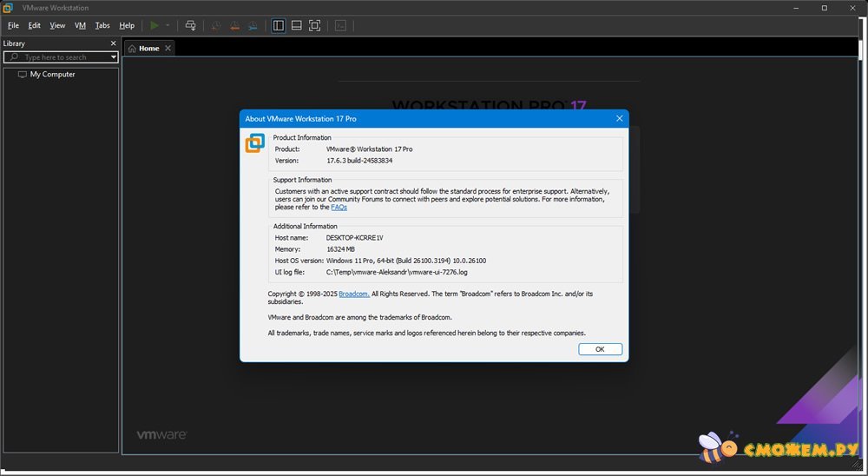Image resolution: width=868 pixels, height=476 pixels.
Task: Click Send Ctrl+Alt+Del toolbar icon
Action: 191,26
